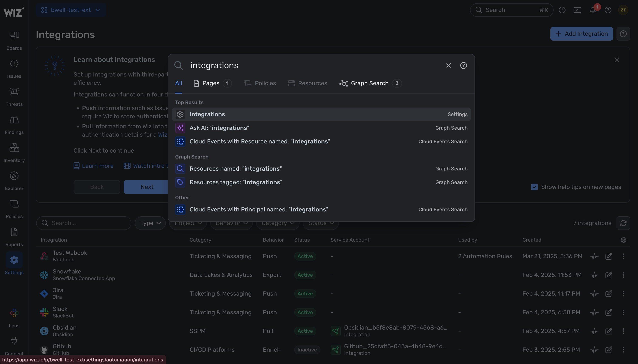Viewport: 638px width, 364px height.
Task: Open the Explorer section
Action: point(14,181)
